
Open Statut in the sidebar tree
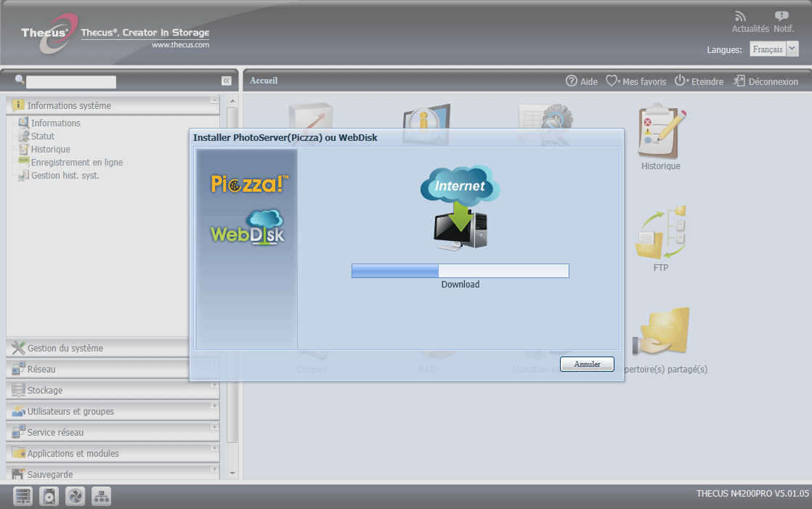[x=42, y=137]
